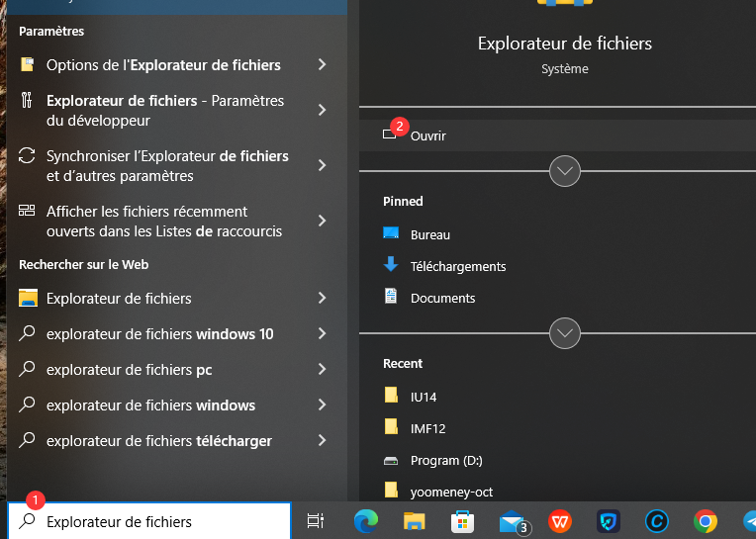The width and height of the screenshot is (756, 539).
Task: Click the search magnifier in search box
Action: point(28,521)
